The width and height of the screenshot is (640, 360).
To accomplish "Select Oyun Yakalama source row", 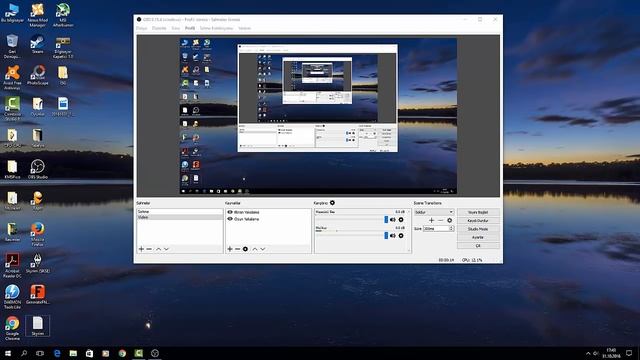I will click(268, 219).
